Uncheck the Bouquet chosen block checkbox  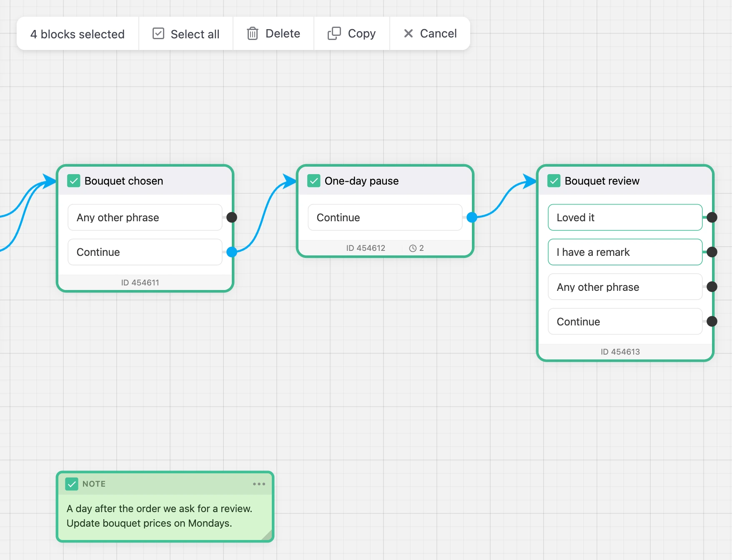tap(74, 181)
